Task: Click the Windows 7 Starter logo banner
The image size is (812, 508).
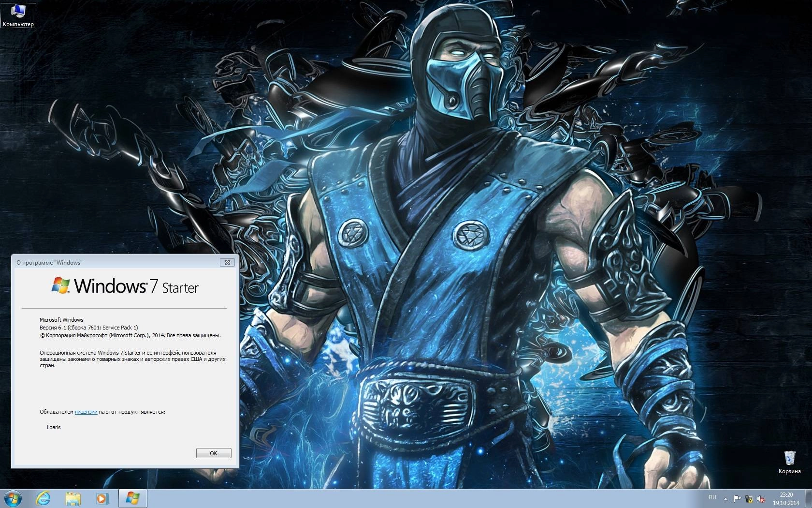Action: point(125,286)
